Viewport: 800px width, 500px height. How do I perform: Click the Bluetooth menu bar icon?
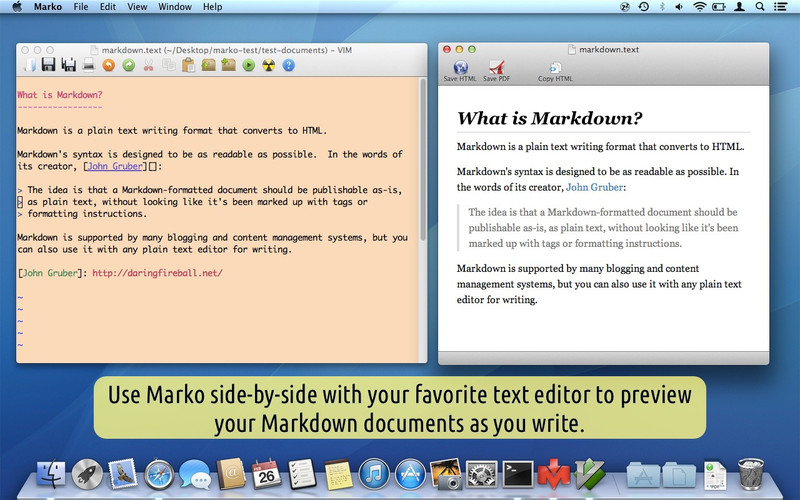662,7
